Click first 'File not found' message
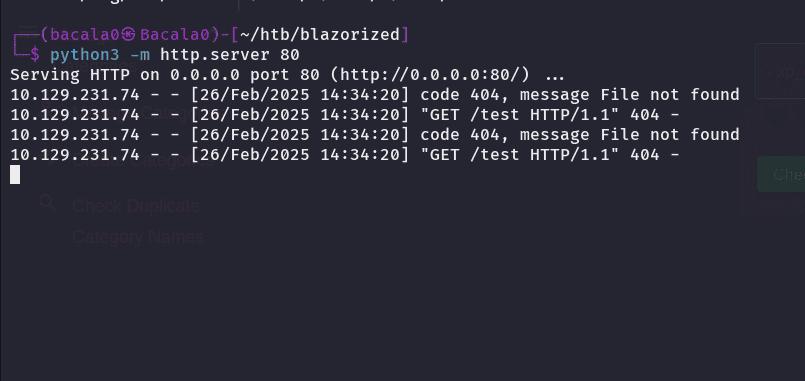Screen dimensions: 805x381 [669, 95]
